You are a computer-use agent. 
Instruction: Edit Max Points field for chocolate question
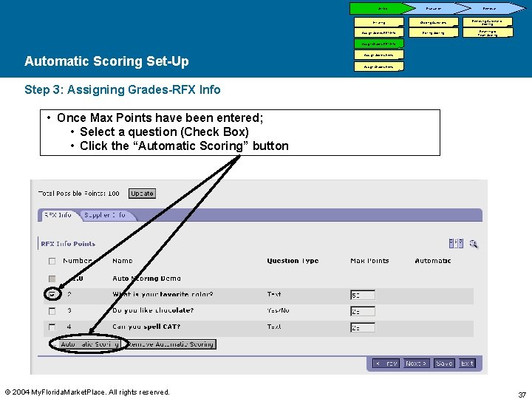(x=362, y=311)
